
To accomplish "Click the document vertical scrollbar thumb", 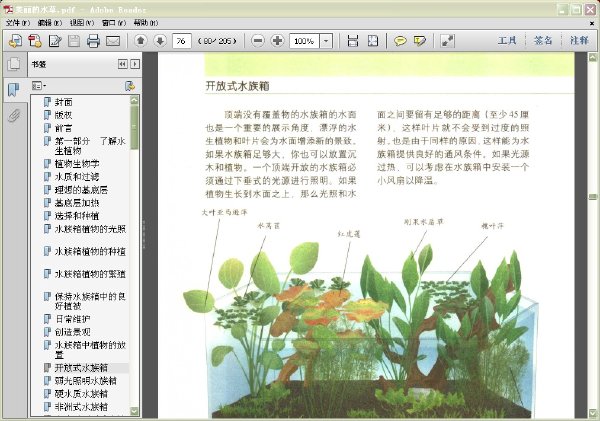I will tap(593, 197).
